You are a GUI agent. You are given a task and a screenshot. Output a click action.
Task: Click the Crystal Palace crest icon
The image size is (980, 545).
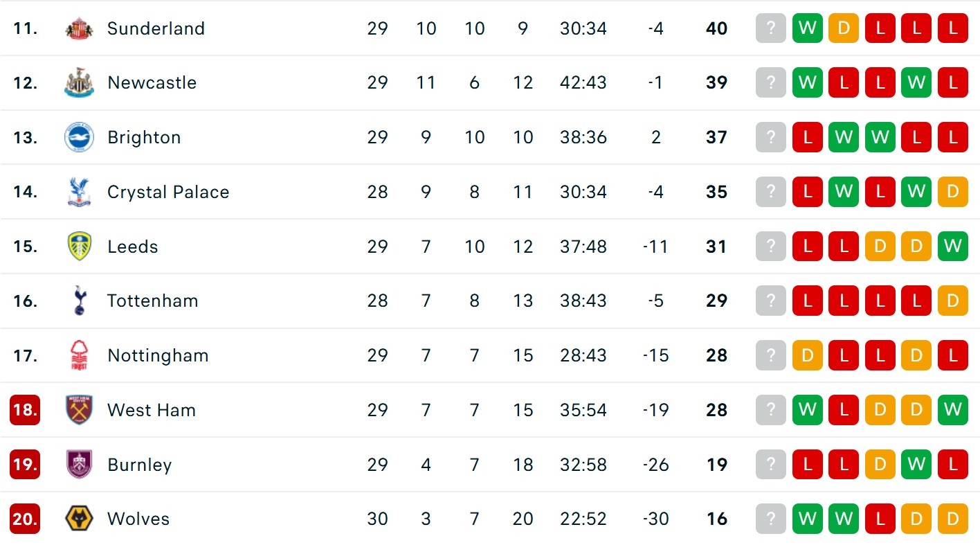[x=79, y=192]
